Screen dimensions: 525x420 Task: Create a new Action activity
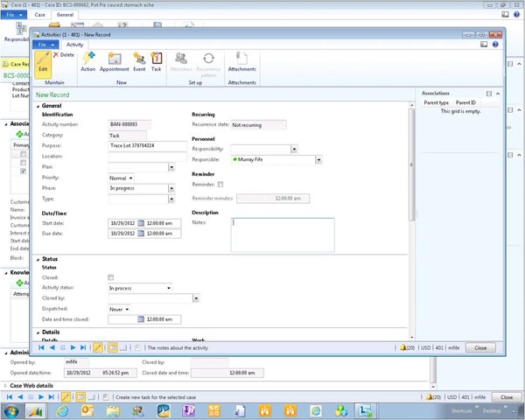[88, 61]
